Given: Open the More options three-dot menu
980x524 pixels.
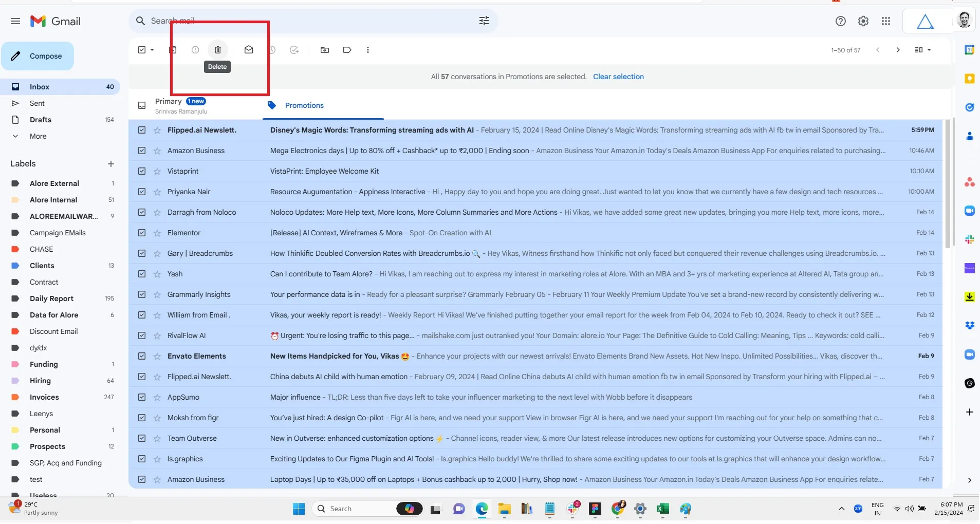Looking at the screenshot, I should [x=368, y=50].
